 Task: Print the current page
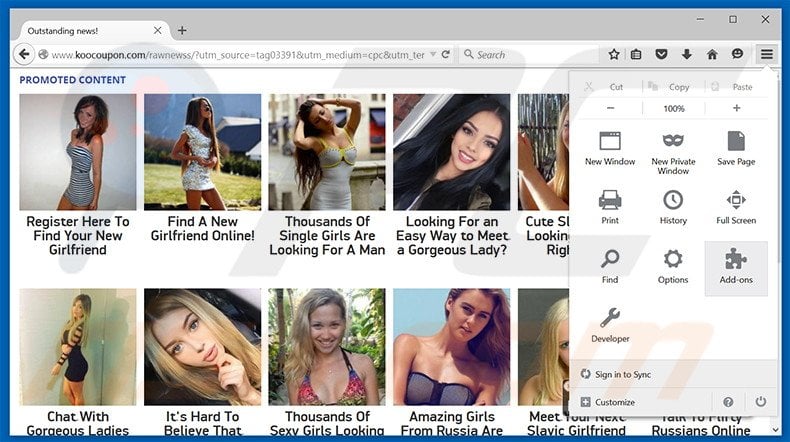coord(610,209)
